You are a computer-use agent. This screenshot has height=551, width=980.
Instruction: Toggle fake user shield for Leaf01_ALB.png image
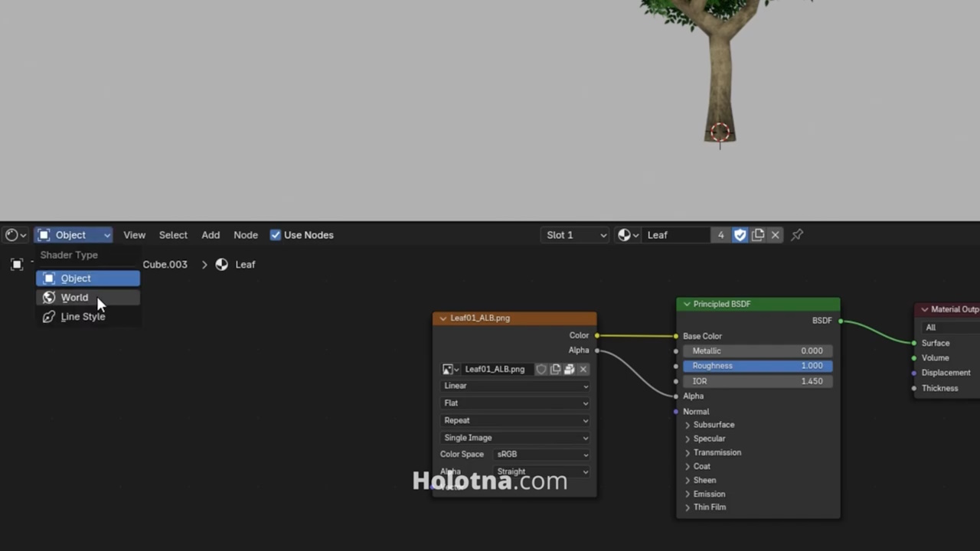click(541, 369)
